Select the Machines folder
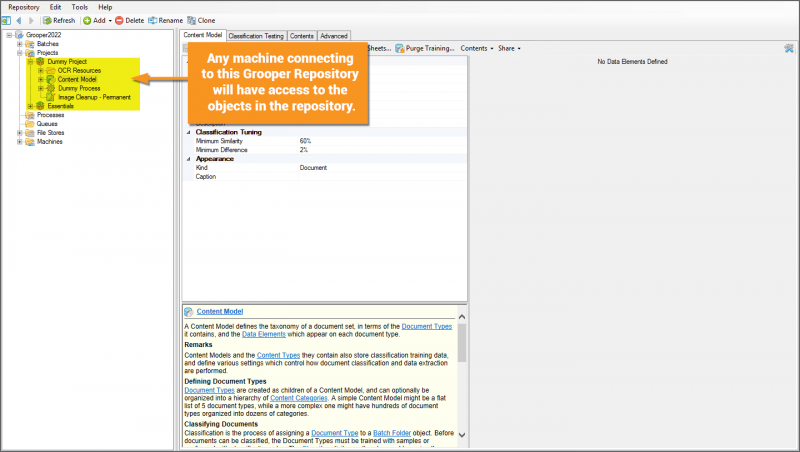This screenshot has height=452, width=800. point(49,142)
